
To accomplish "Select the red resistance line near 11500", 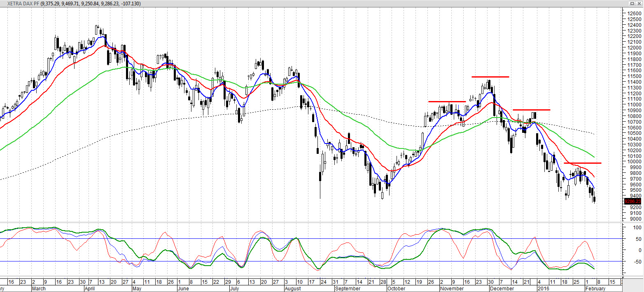I will 490,77.
